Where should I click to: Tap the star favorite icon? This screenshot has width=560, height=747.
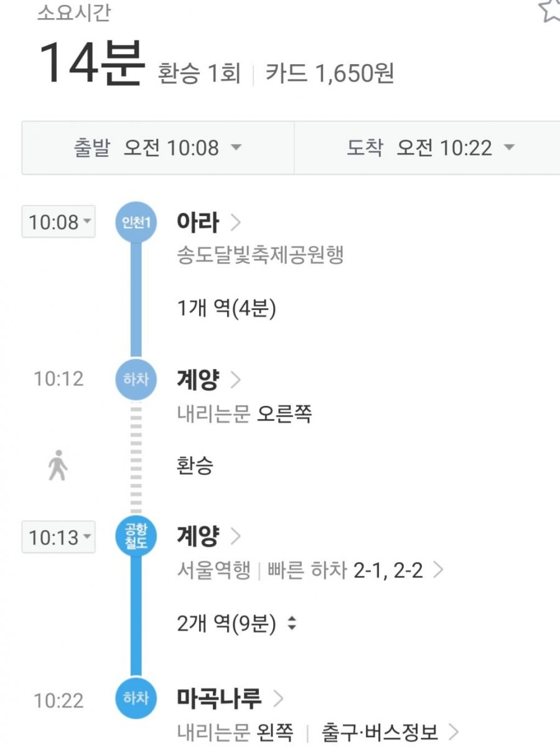549,9
